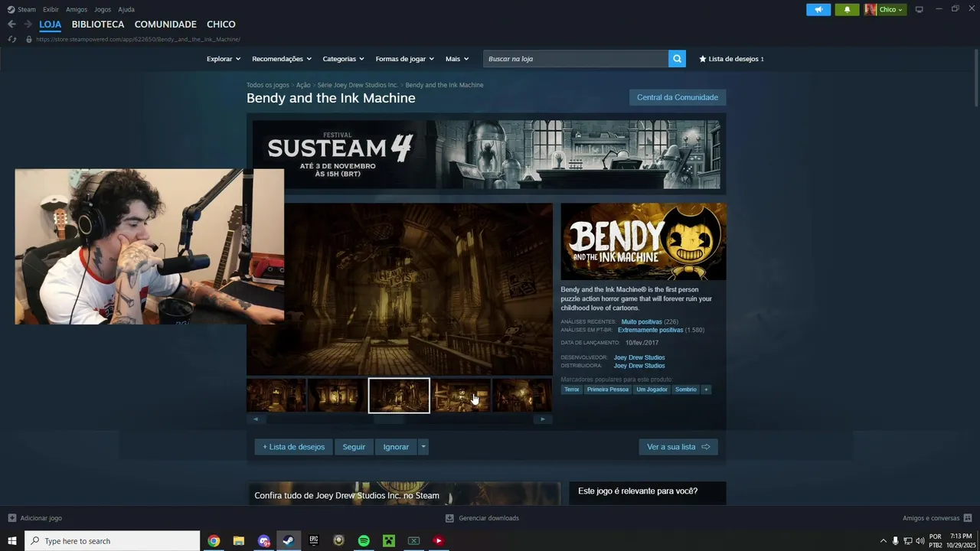Click the Buscar na loja search field
This screenshot has width=980, height=551.
click(576, 59)
